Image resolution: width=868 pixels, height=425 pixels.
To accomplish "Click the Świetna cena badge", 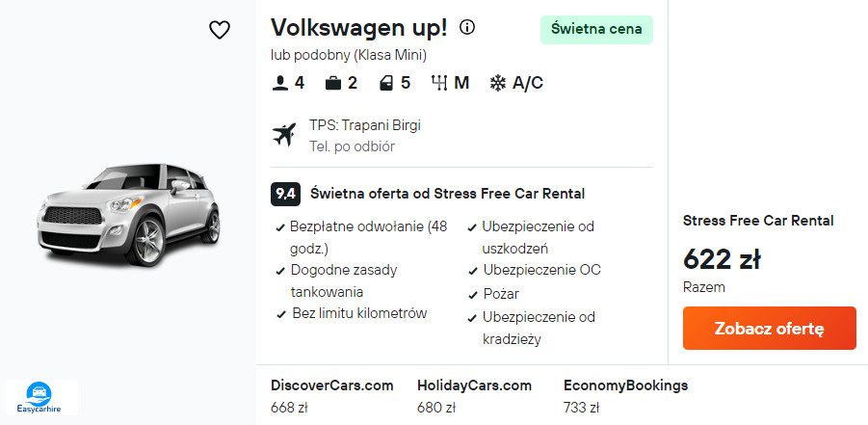I will click(x=596, y=29).
